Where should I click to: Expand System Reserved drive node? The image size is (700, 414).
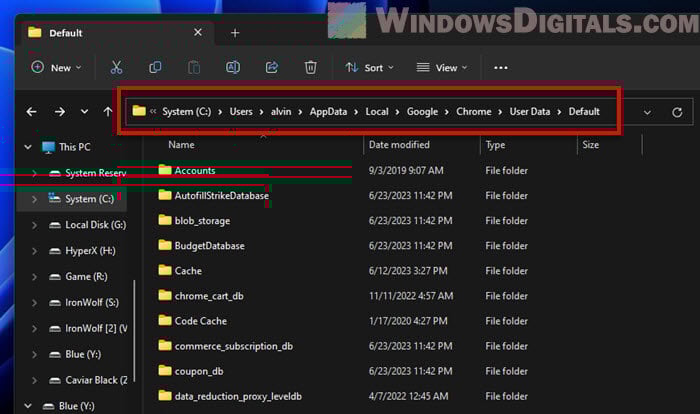[34, 173]
